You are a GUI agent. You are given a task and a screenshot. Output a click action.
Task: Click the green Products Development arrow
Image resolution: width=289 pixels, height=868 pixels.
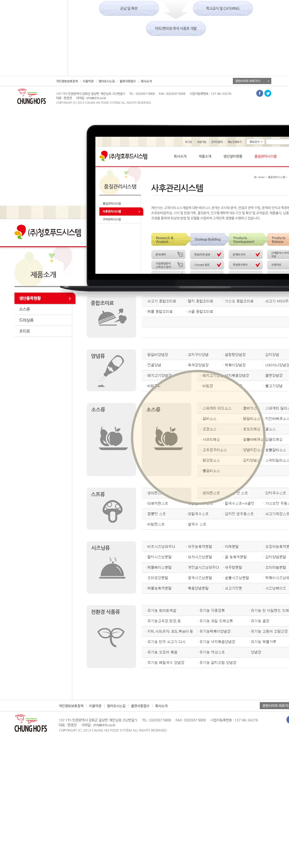click(248, 240)
